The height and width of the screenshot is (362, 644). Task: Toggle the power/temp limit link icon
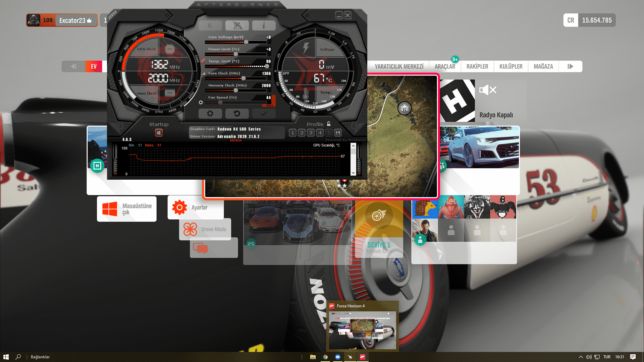(x=203, y=60)
